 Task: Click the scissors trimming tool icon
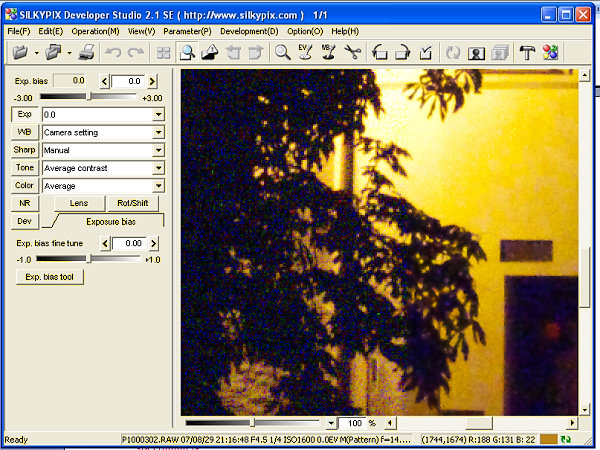[353, 53]
